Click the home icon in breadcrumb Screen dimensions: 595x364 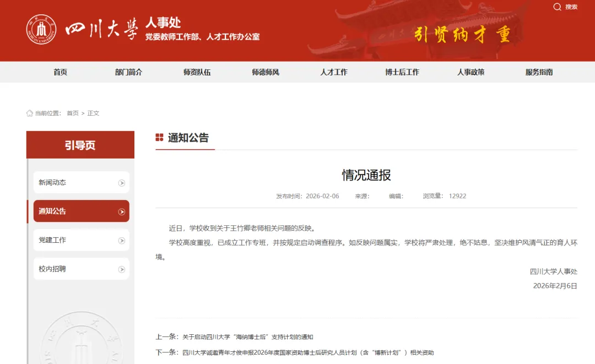point(30,113)
